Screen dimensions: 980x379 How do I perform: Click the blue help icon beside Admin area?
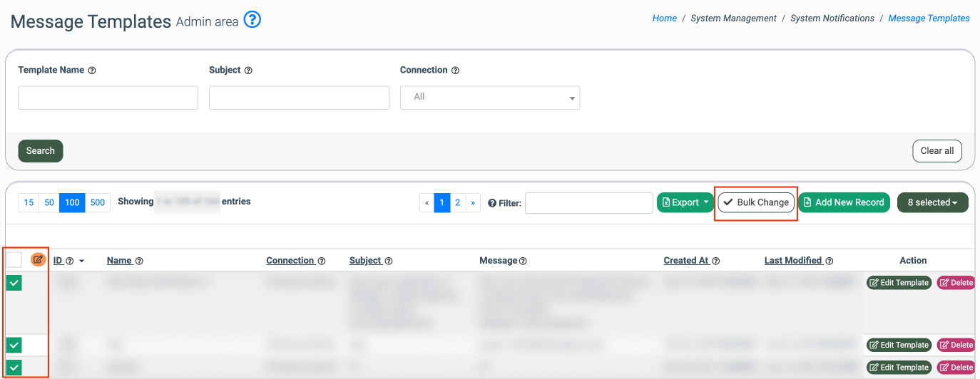252,20
